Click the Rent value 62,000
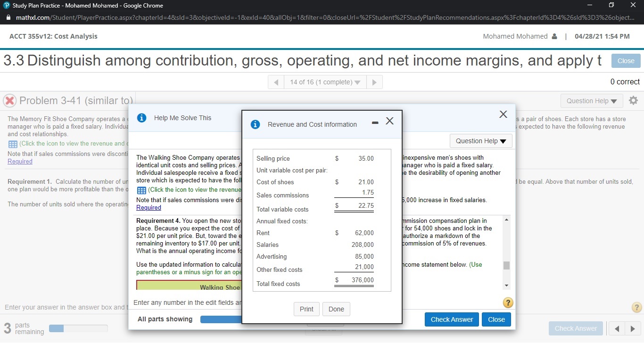 [x=364, y=233]
